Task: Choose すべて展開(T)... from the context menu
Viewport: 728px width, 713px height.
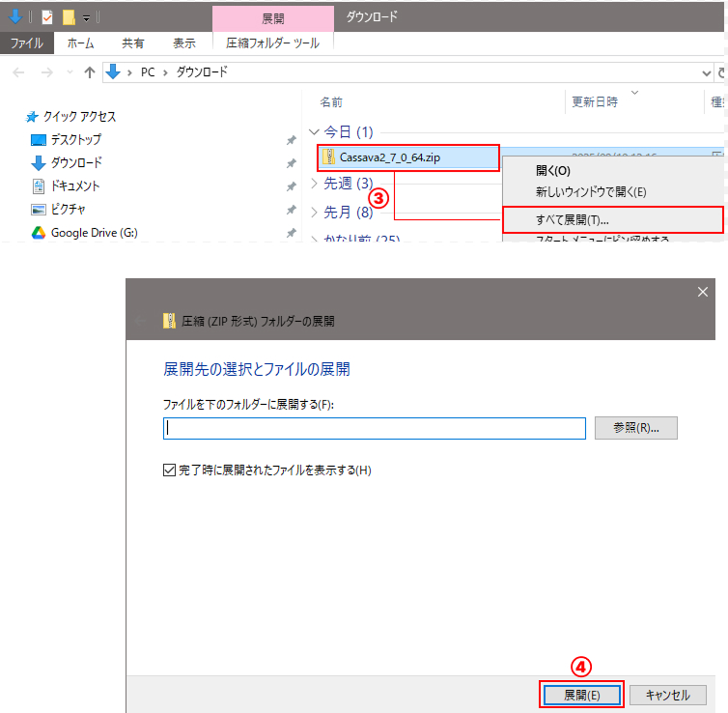Action: 572,219
